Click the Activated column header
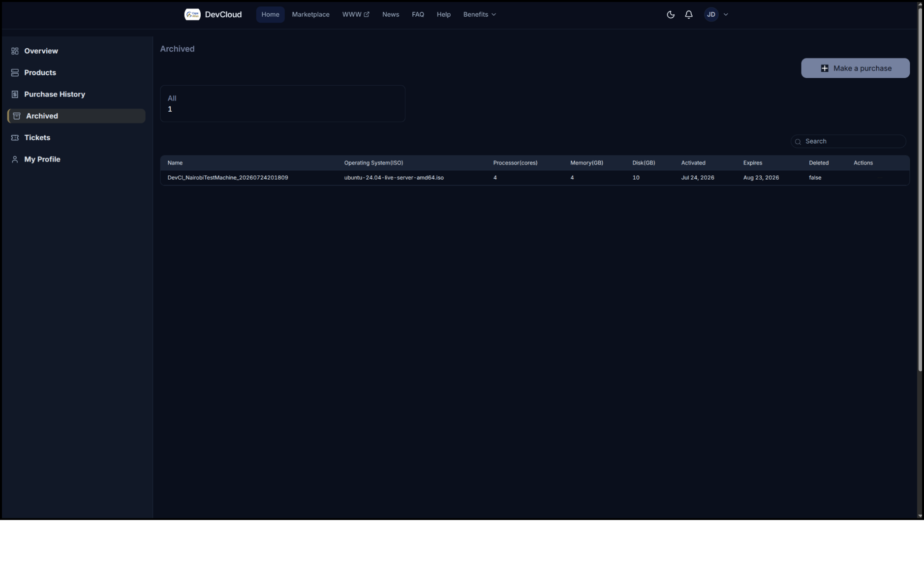924x575 pixels. point(693,162)
